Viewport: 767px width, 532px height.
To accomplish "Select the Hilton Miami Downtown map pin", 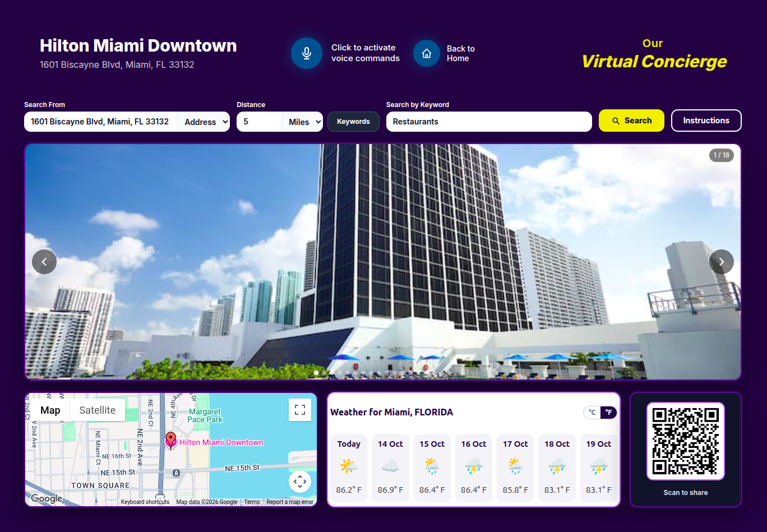I will [x=170, y=440].
